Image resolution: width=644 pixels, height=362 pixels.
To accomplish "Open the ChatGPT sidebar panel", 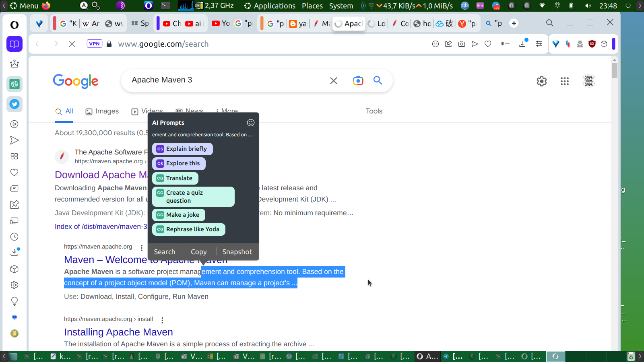I will click(x=14, y=84).
